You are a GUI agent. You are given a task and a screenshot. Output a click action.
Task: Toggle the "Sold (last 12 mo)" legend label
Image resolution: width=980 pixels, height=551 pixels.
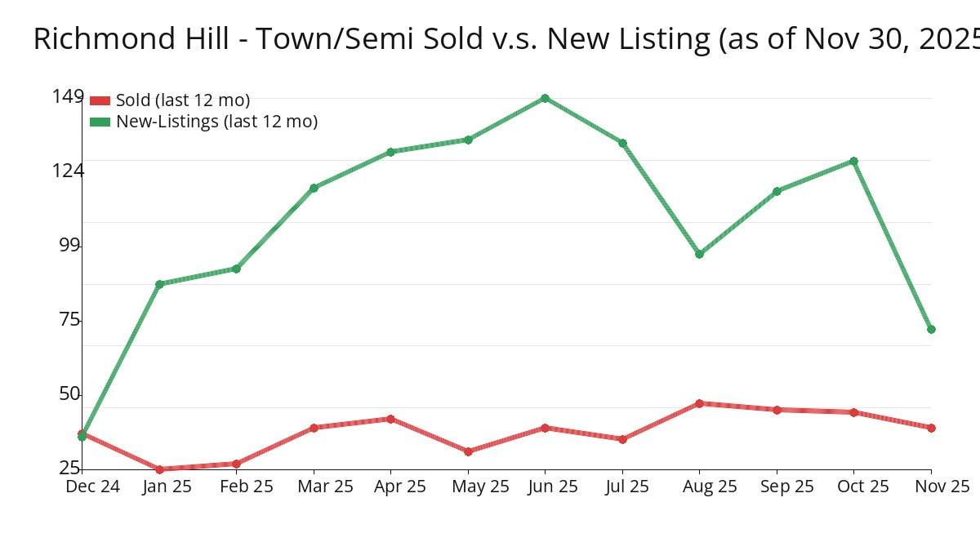point(182,100)
